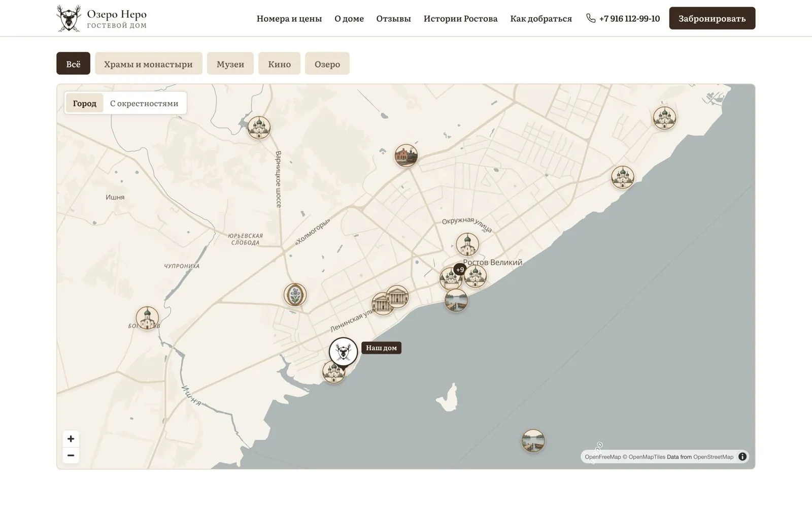812x508 pixels.
Task: Zoom in with the map plus button
Action: (71, 439)
